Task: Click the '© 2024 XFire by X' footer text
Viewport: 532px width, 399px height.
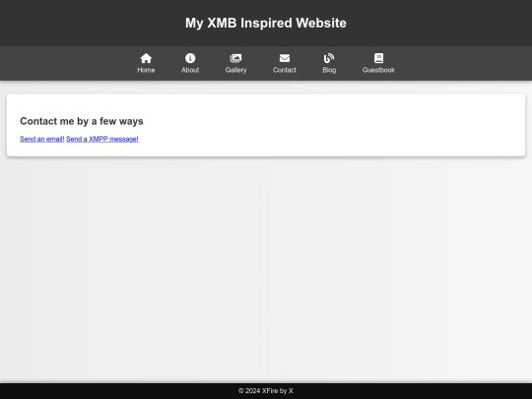Action: pos(266,391)
